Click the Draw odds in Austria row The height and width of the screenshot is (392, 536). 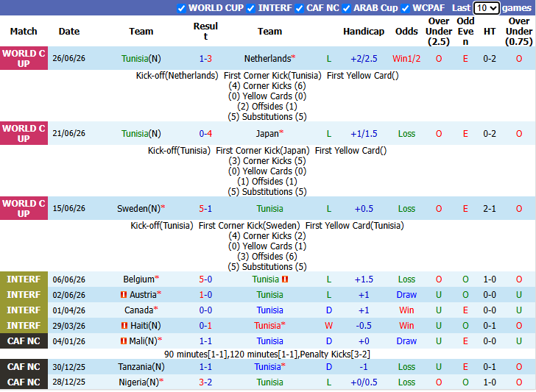406,295
